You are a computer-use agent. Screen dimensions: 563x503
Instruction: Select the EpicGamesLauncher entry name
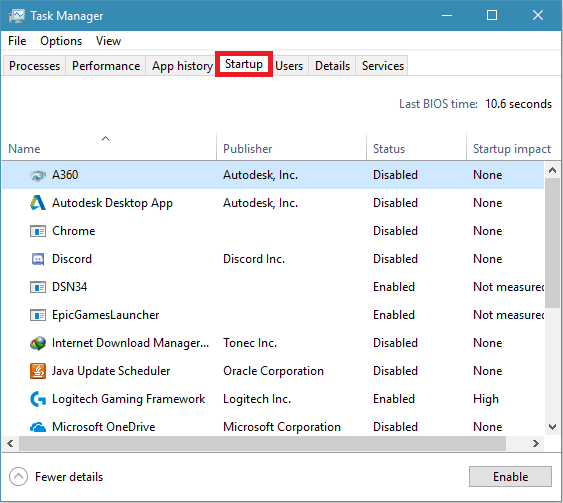[106, 315]
